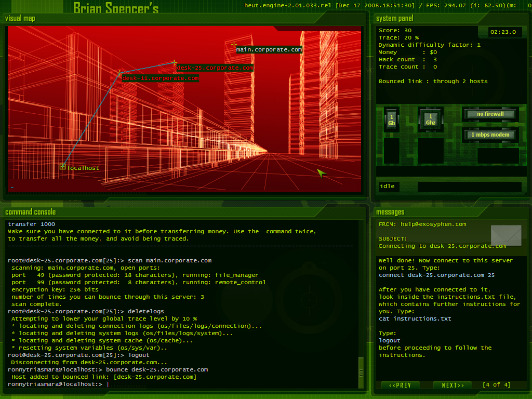Click the empty slot below the memory chip
Screen dimensions: 532x399
392,151
